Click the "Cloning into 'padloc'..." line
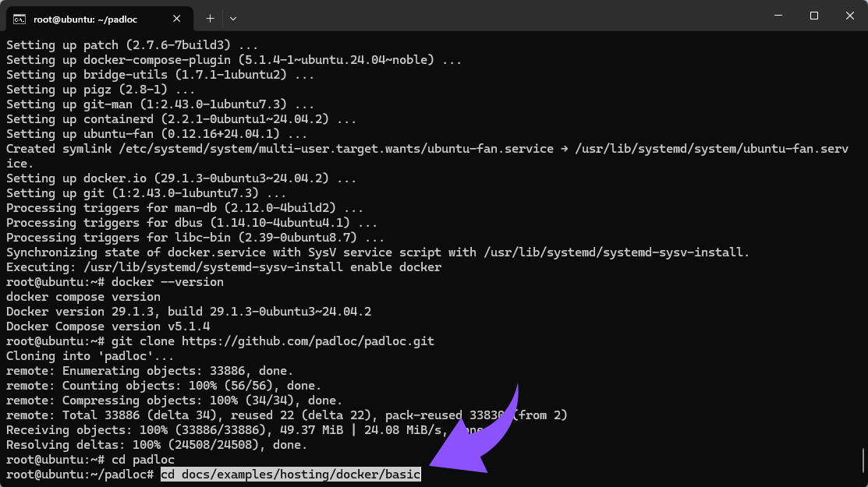The image size is (868, 487). [x=90, y=356]
